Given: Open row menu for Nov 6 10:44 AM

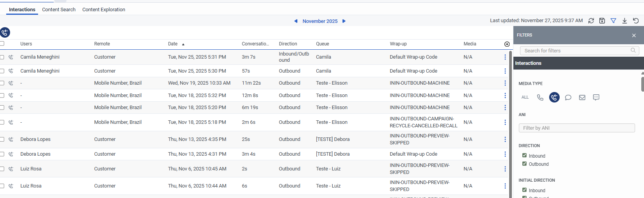Looking at the screenshot, I should click(505, 186).
